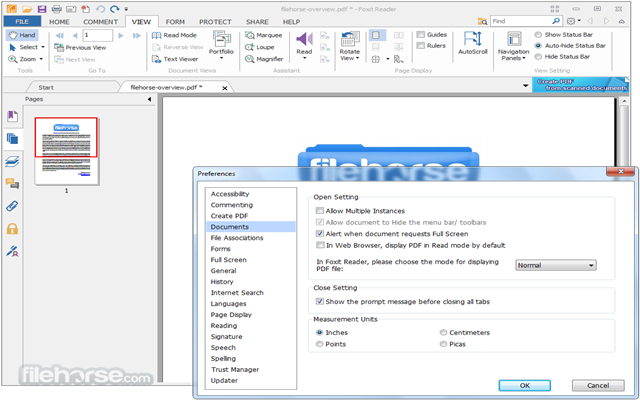Uncheck Show the prompt message before closing tabs
The width and height of the screenshot is (640, 400).
[x=320, y=302]
